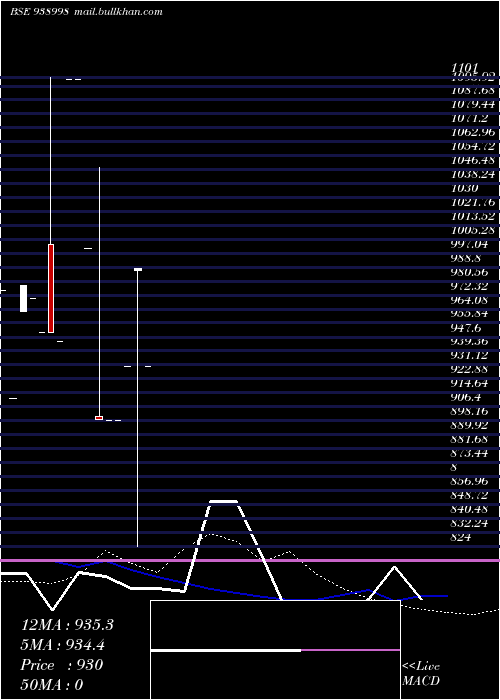This screenshot has width=500, height=700.
Task: Click the 840.48 price axis label
Action: tap(470, 509)
